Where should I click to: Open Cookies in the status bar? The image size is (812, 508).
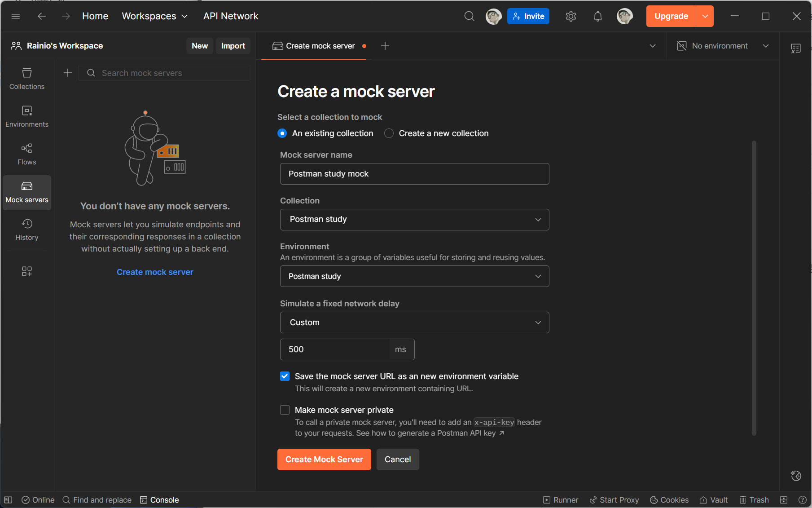tap(669, 500)
